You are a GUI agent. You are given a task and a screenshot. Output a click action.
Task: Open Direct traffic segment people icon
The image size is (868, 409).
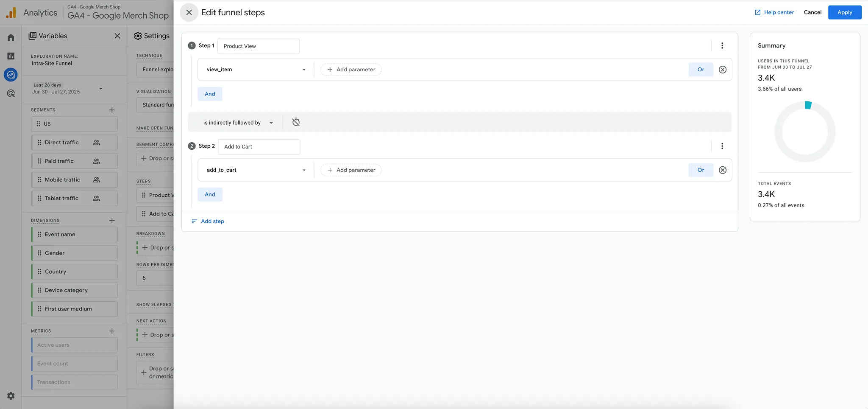pyautogui.click(x=96, y=142)
